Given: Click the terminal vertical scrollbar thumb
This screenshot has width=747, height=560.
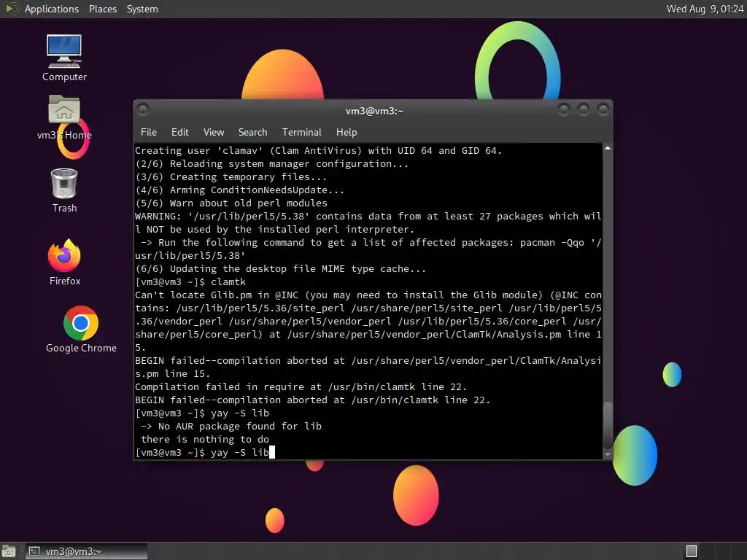Looking at the screenshot, I should tap(608, 424).
